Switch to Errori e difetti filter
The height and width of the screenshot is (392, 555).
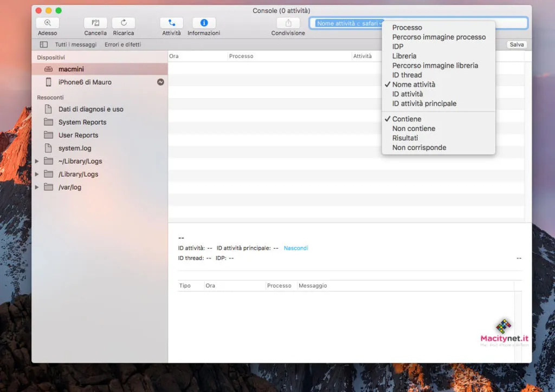pos(122,44)
